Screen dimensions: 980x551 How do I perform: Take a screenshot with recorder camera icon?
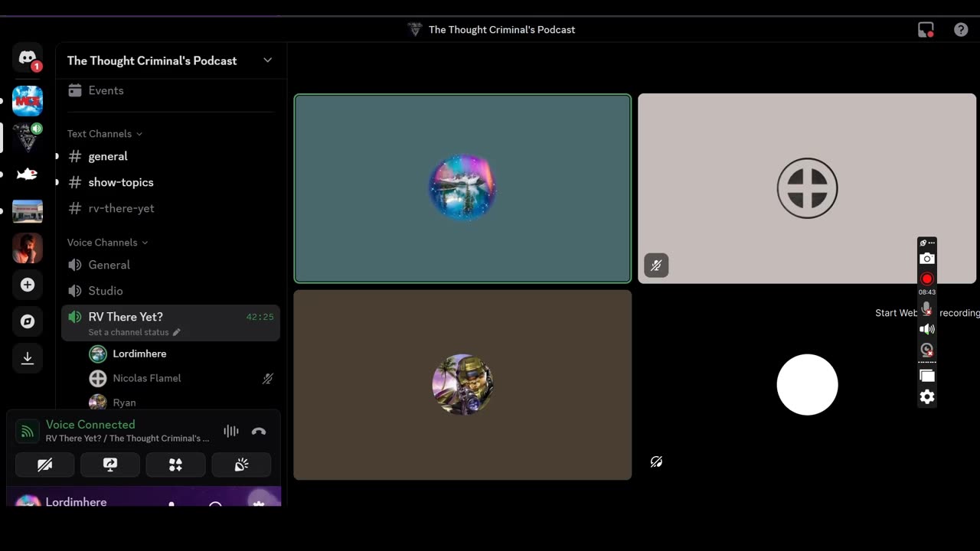(926, 259)
